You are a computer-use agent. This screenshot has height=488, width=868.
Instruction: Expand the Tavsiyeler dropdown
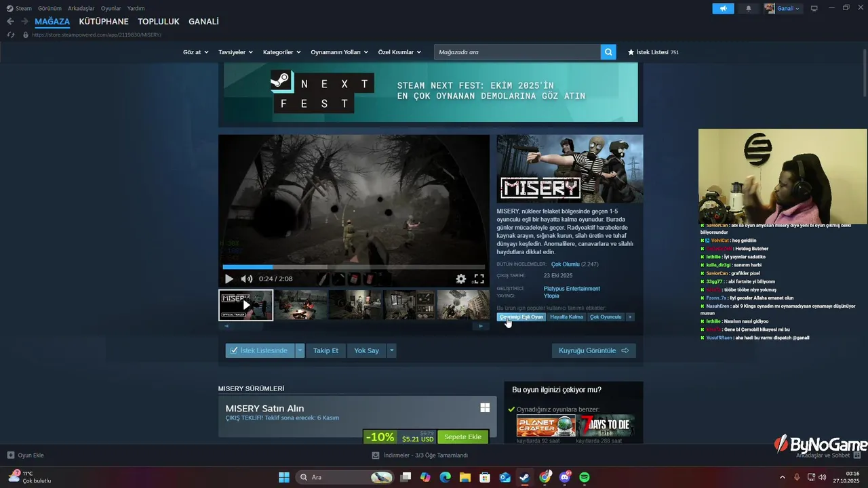[x=235, y=52]
